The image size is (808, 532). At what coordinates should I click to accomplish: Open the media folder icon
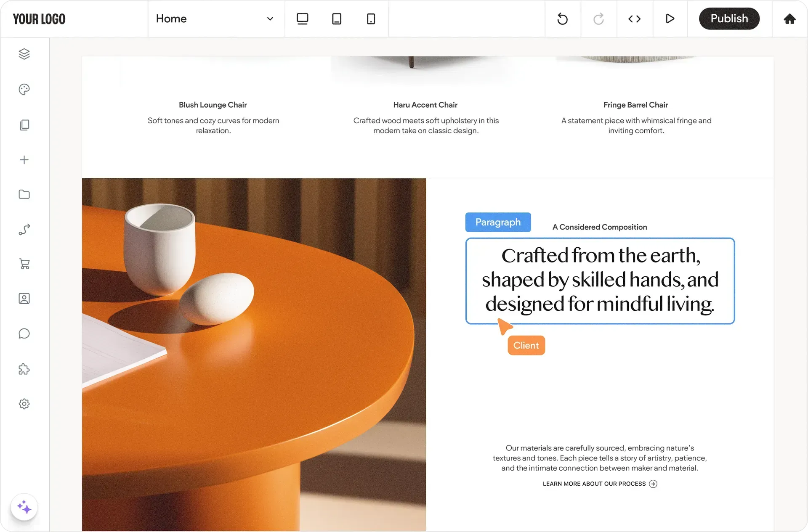pos(24,194)
